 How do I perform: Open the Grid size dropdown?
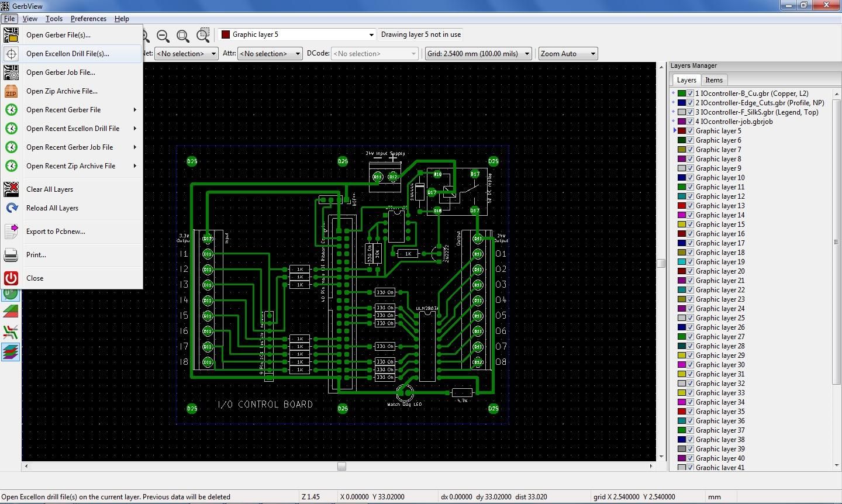tap(526, 53)
